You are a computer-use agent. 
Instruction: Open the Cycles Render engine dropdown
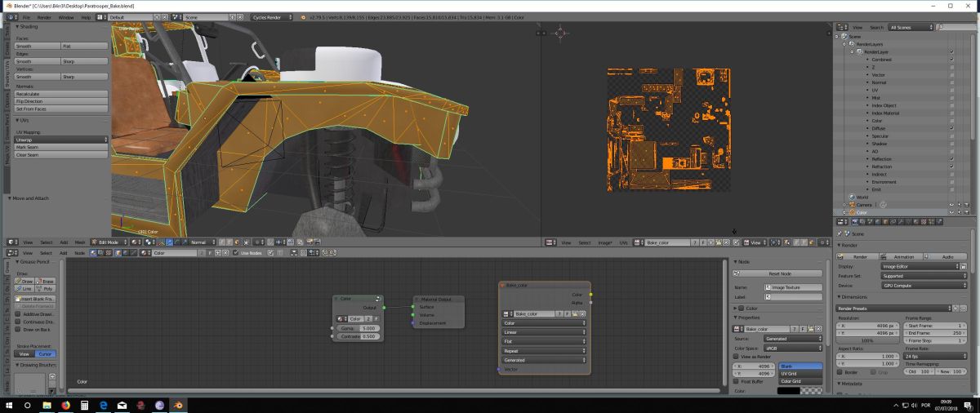tap(270, 16)
